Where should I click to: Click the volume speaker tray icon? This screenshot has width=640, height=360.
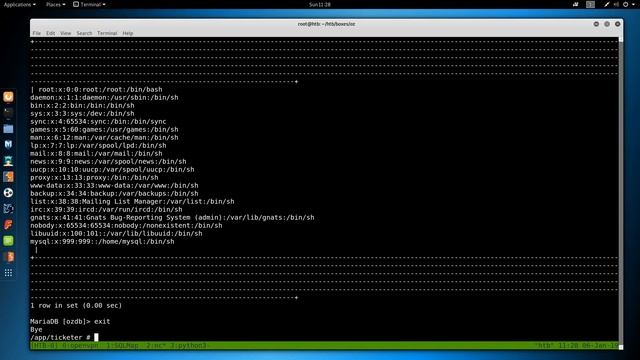pos(616,4)
